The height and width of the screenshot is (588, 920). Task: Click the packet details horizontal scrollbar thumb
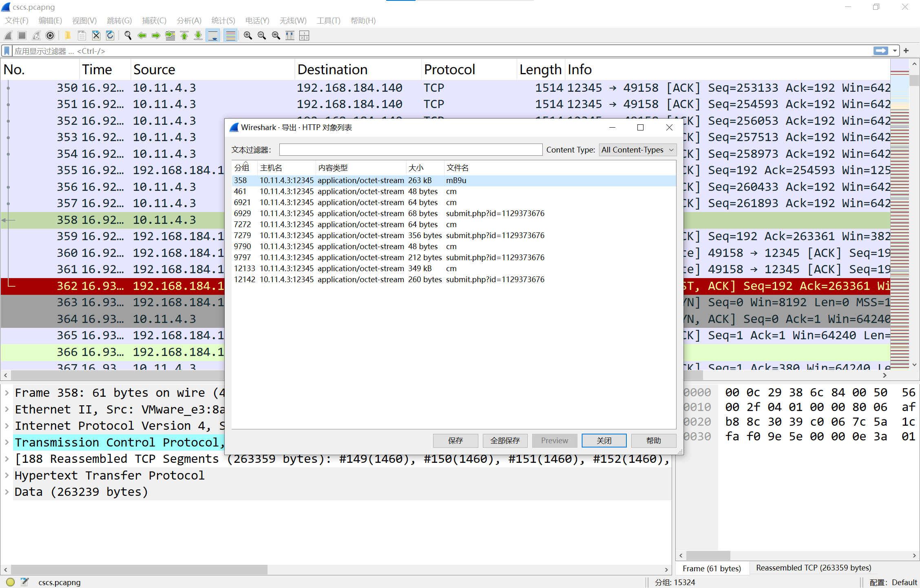click(x=139, y=570)
